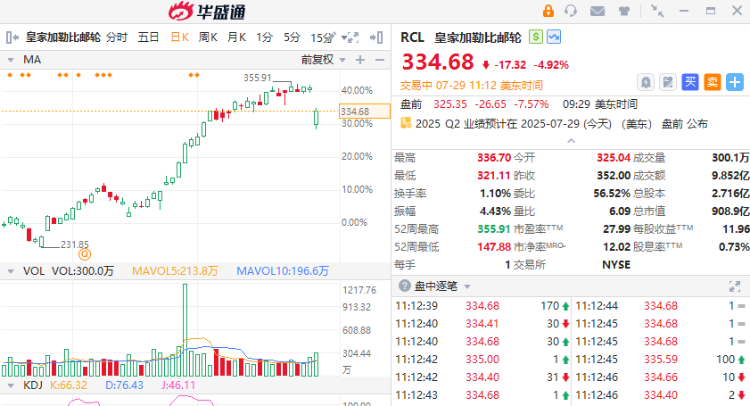Image resolution: width=750 pixels, height=406 pixels.
Task: Open the skin theme shirt icon
Action: tap(624, 11)
